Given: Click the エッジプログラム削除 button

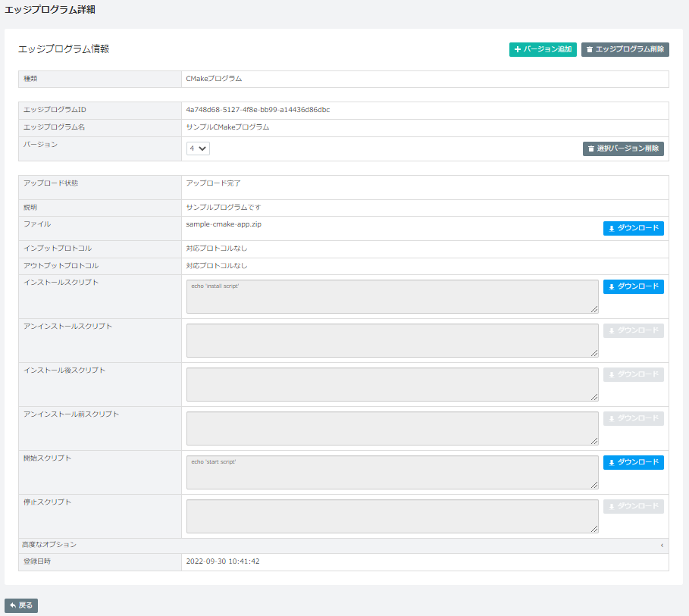Looking at the screenshot, I should [x=625, y=49].
